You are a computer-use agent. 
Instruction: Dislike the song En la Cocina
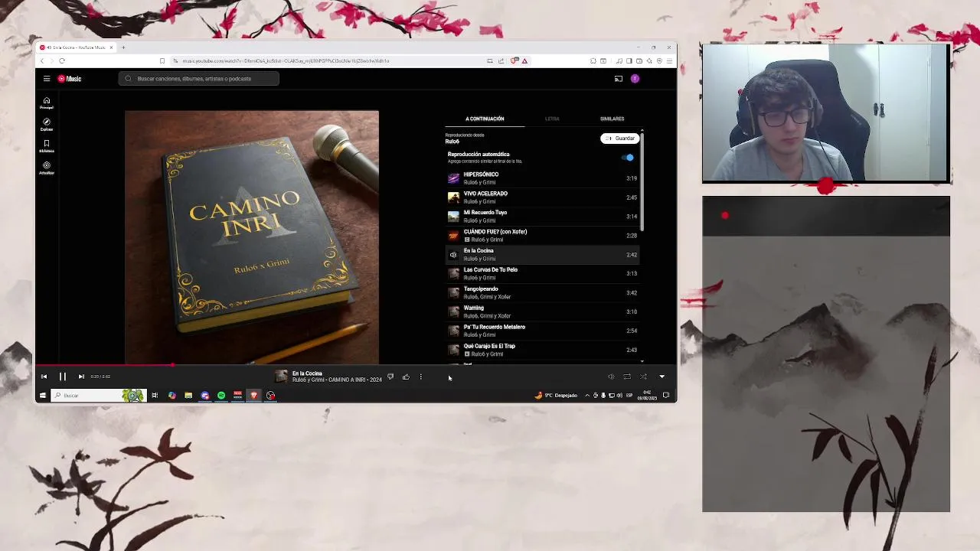click(x=390, y=377)
